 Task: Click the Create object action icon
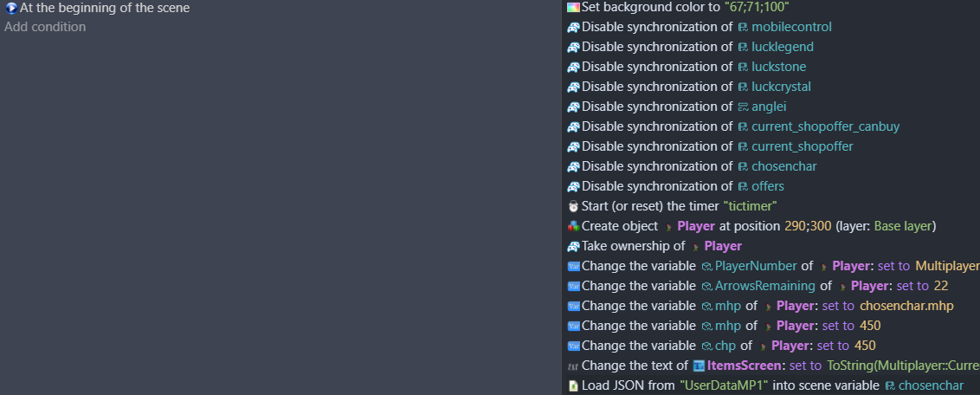[x=573, y=226]
